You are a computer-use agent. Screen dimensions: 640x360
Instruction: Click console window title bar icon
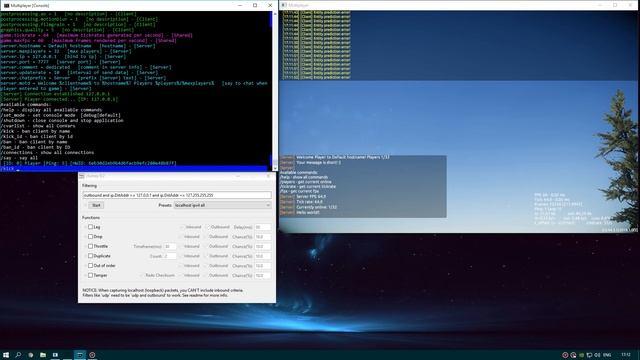tap(6, 5)
